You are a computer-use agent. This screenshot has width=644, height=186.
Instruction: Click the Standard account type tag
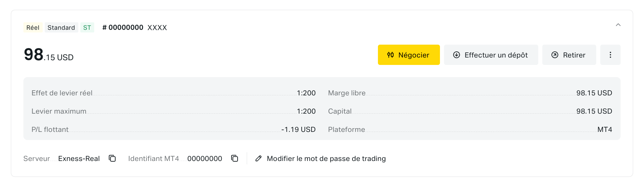tap(61, 27)
